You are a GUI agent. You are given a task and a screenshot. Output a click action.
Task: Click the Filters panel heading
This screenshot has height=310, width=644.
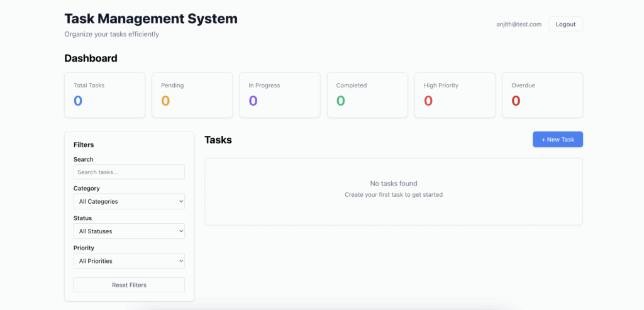84,145
